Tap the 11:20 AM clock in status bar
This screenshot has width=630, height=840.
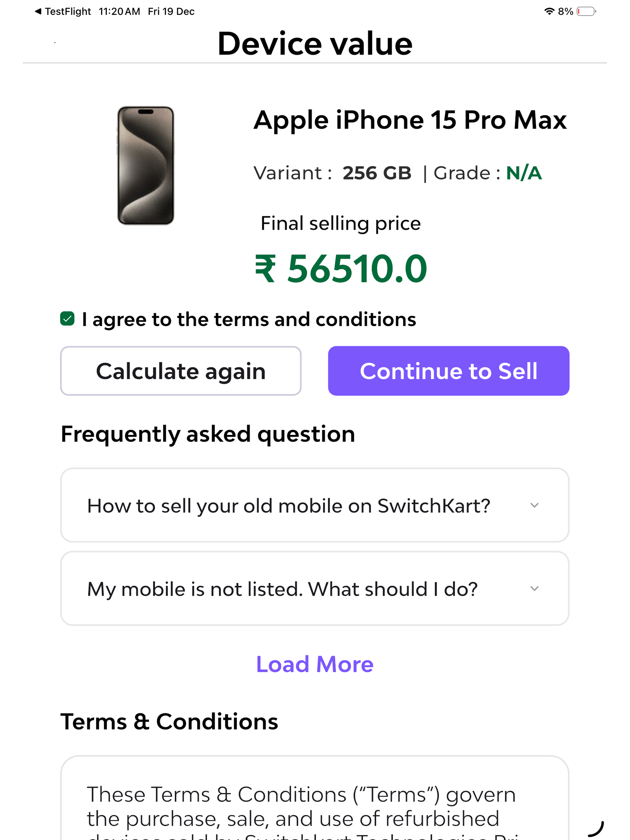[x=119, y=11]
